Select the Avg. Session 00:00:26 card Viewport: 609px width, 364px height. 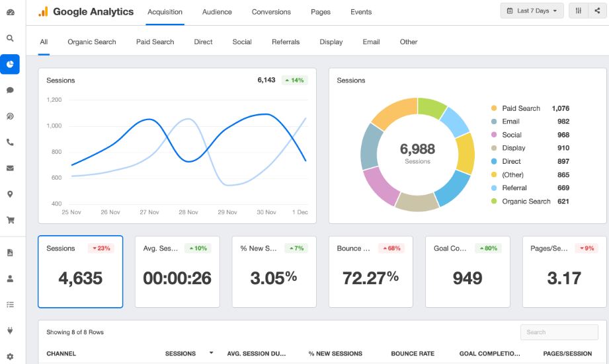coord(177,272)
